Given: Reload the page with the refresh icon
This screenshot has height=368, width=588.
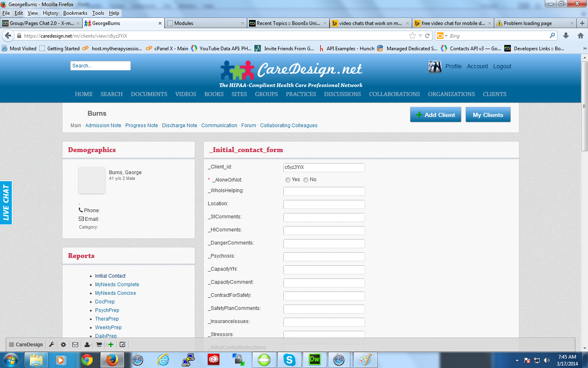Looking at the screenshot, I should click(x=427, y=36).
